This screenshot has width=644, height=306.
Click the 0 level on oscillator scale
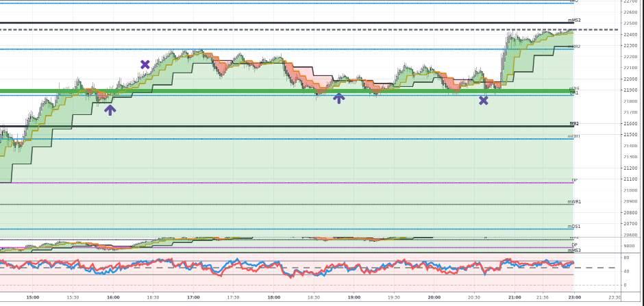[x=625, y=285]
